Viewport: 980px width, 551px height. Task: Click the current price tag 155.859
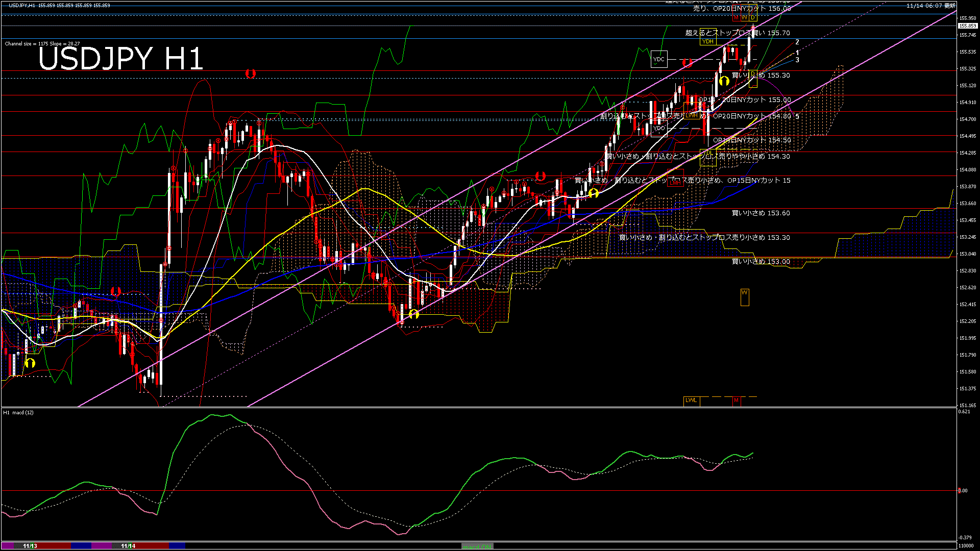(968, 26)
